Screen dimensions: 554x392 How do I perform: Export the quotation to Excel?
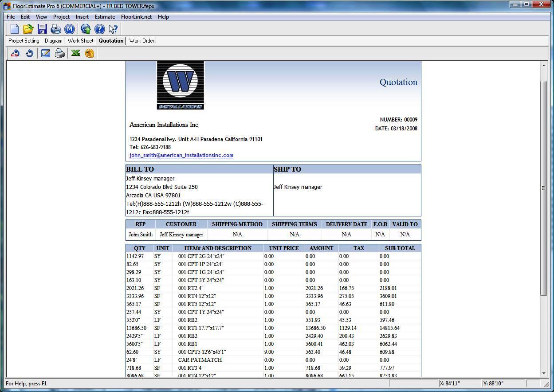pyautogui.click(x=75, y=54)
